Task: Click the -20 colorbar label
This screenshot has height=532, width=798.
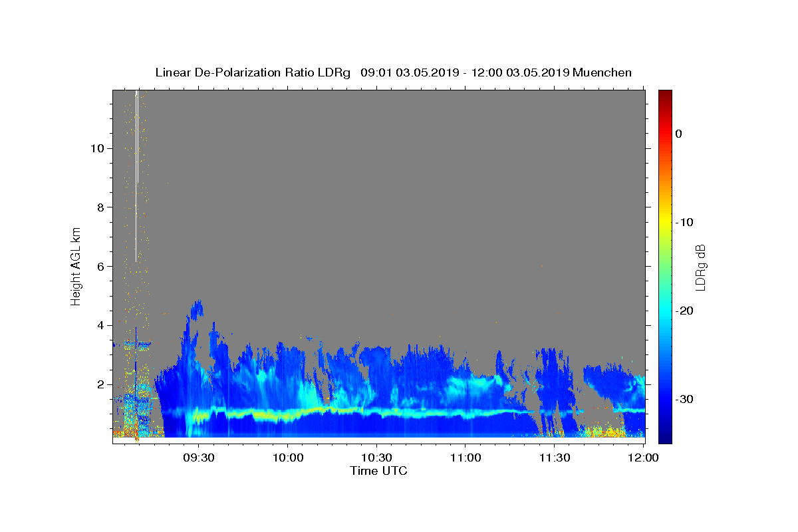Action: 684,311
